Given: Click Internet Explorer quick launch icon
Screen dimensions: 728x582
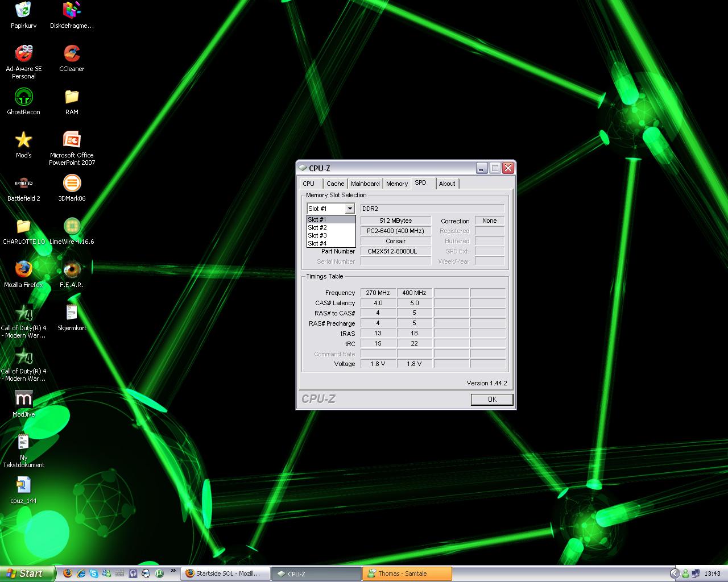Looking at the screenshot, I should tap(81, 573).
